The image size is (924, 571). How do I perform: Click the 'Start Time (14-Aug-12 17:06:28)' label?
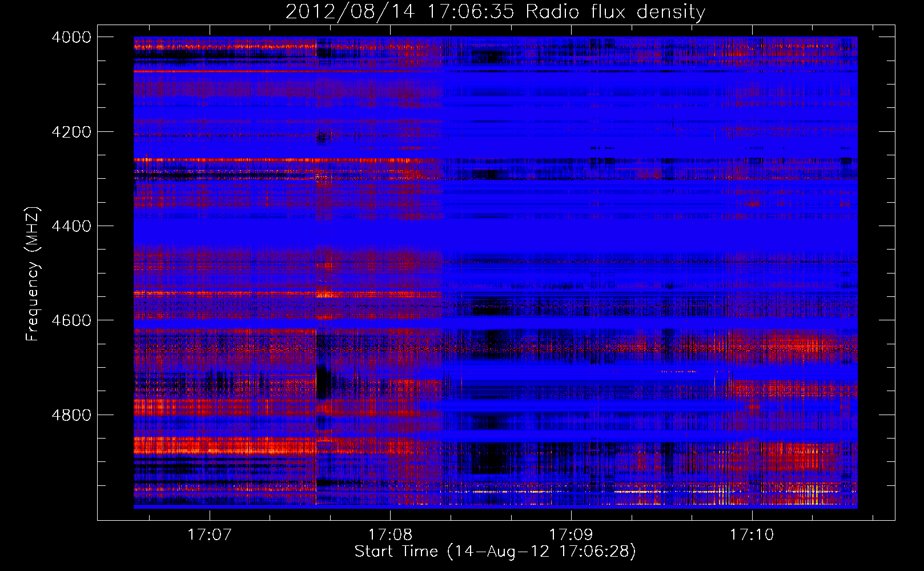tap(495, 552)
